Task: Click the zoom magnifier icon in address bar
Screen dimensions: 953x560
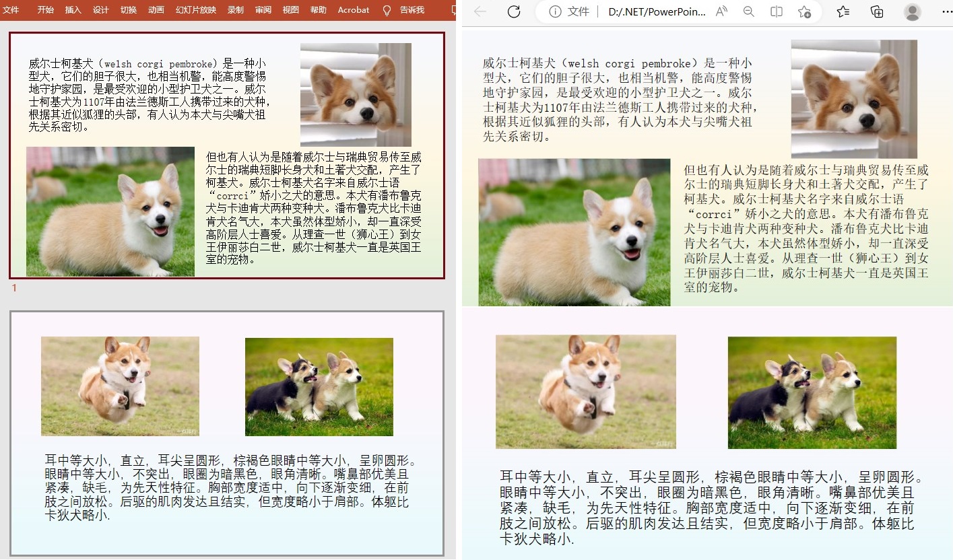Action: 749,11
